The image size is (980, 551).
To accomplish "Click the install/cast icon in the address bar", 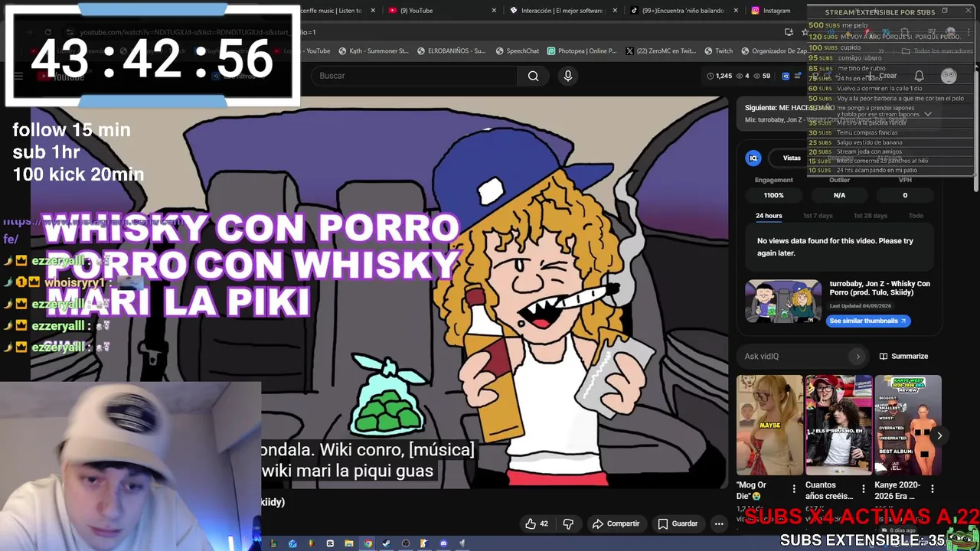I will pos(789,32).
